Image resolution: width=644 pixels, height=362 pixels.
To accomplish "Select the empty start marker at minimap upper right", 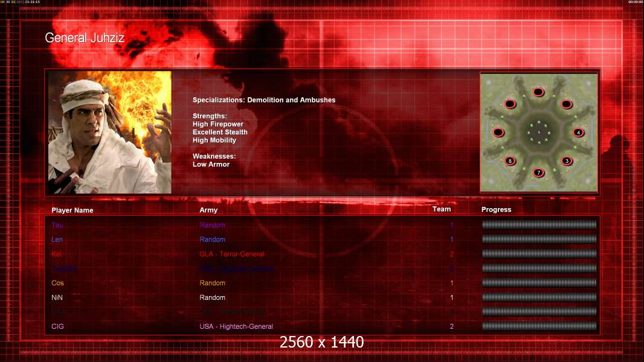I will [x=567, y=104].
